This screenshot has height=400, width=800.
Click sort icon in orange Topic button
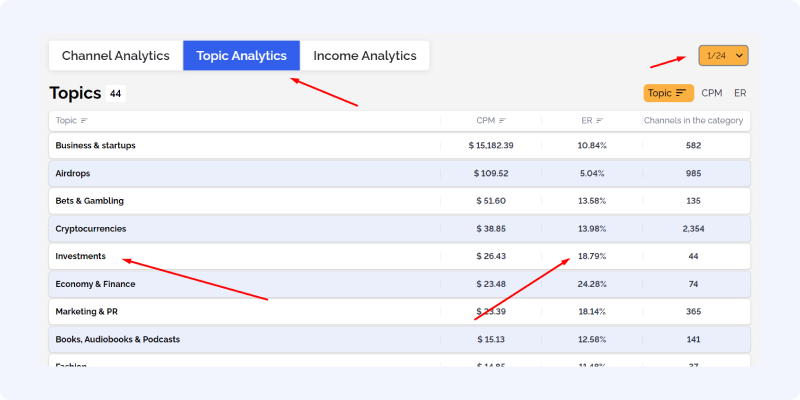tap(681, 93)
